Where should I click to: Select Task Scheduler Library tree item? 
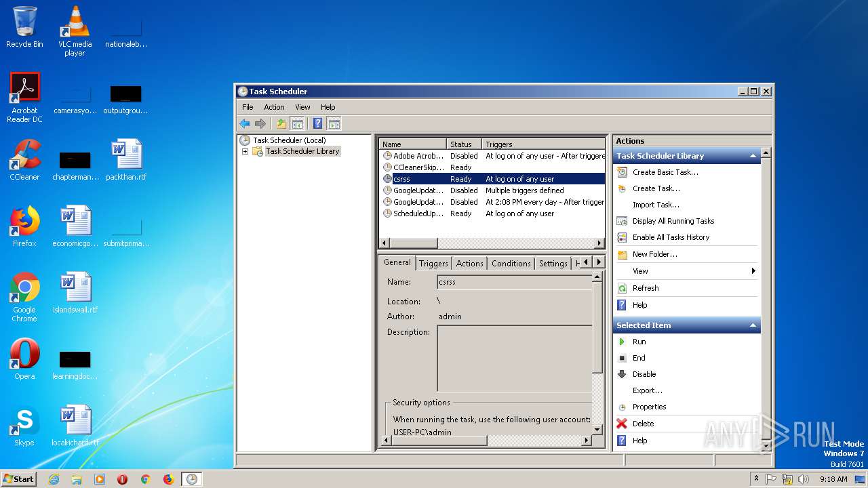pos(302,151)
